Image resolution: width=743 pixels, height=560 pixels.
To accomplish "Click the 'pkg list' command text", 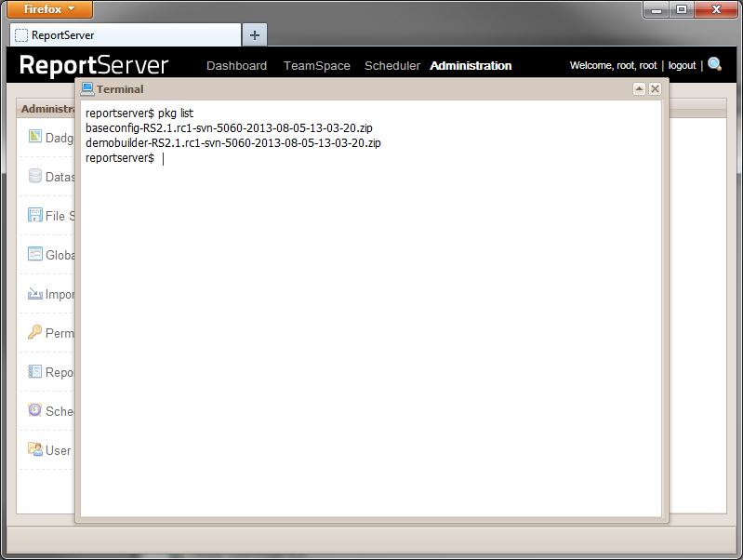I will click(x=176, y=113).
